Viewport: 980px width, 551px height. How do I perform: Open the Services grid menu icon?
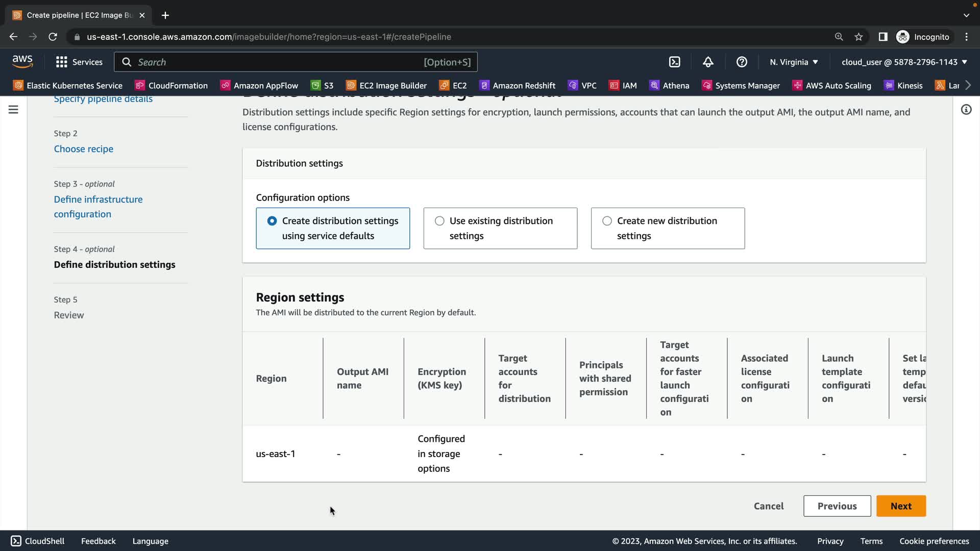[x=62, y=62]
